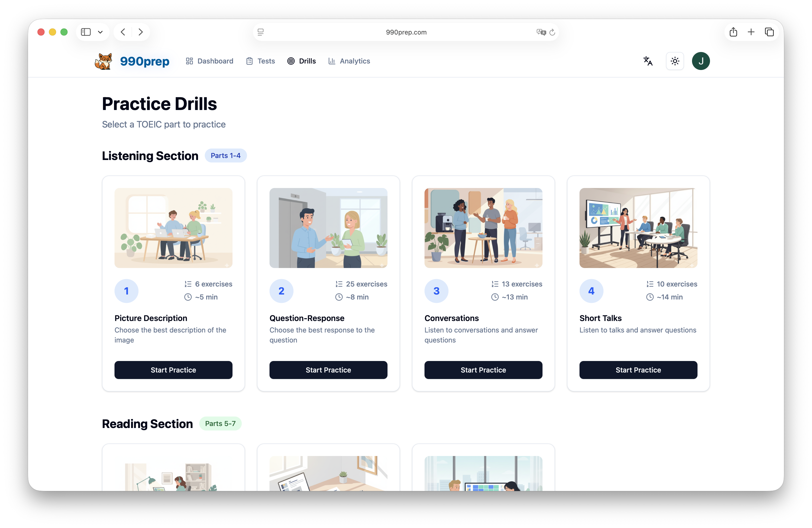Image resolution: width=812 pixels, height=528 pixels.
Task: Go back with the browser back arrow
Action: 123,32
